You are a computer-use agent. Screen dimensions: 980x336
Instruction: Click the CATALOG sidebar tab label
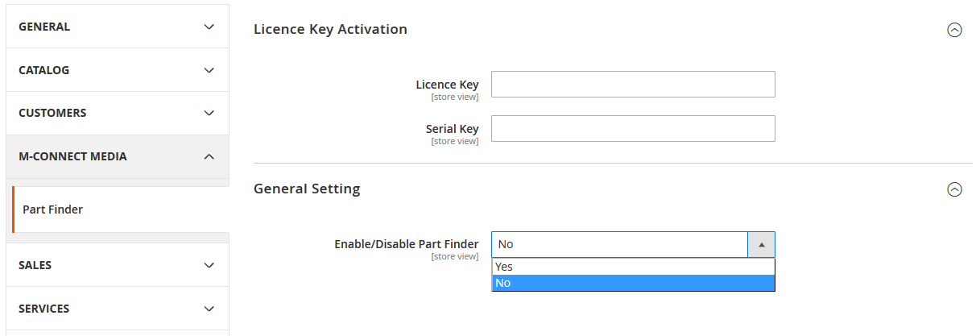[x=44, y=70]
